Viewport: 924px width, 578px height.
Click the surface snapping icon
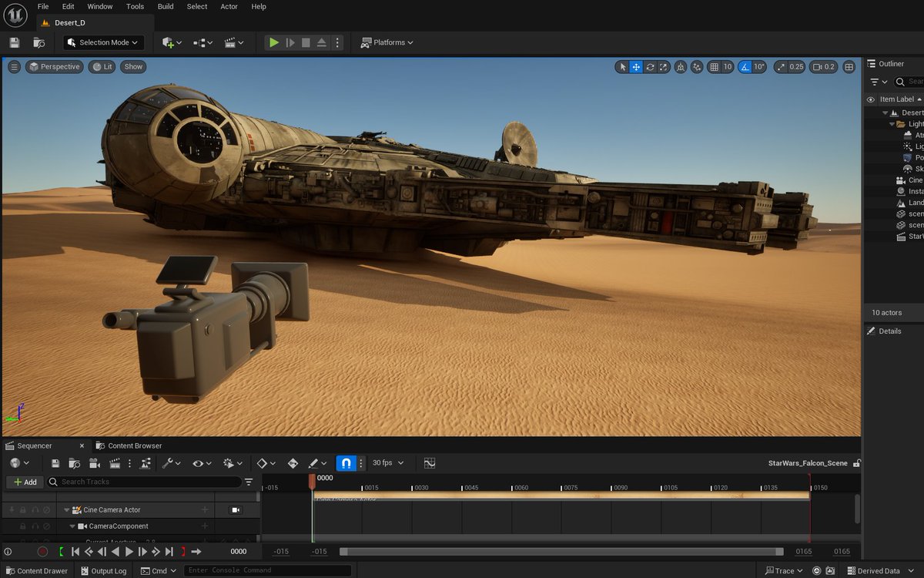click(x=698, y=67)
